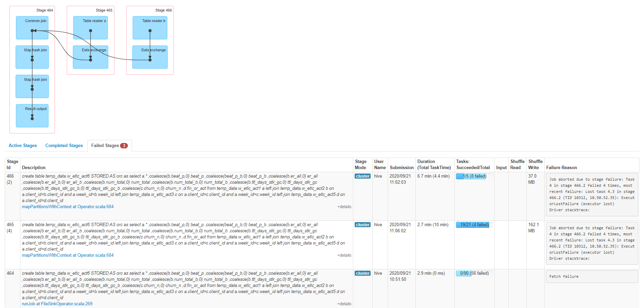The height and width of the screenshot is (308, 644).
Task: Click the 19/21 (4 failed) progress bar
Action: [474, 225]
